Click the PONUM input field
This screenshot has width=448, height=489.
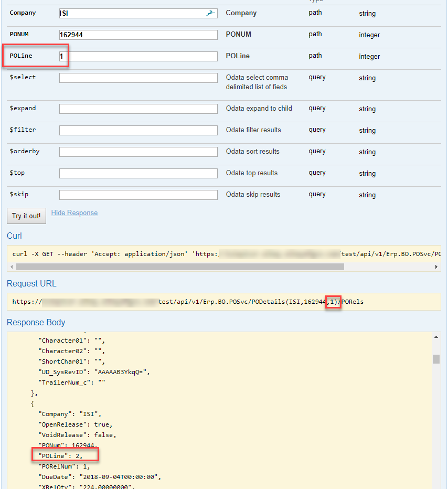point(138,35)
